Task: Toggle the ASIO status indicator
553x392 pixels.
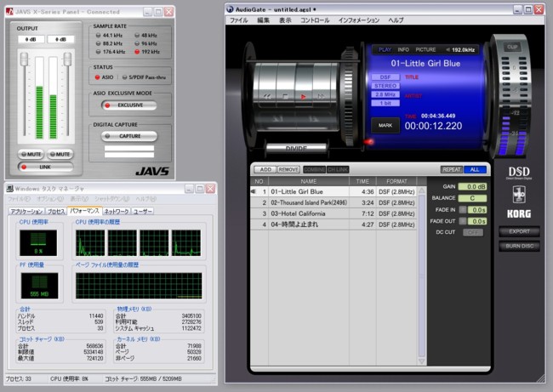Action: tap(104, 77)
